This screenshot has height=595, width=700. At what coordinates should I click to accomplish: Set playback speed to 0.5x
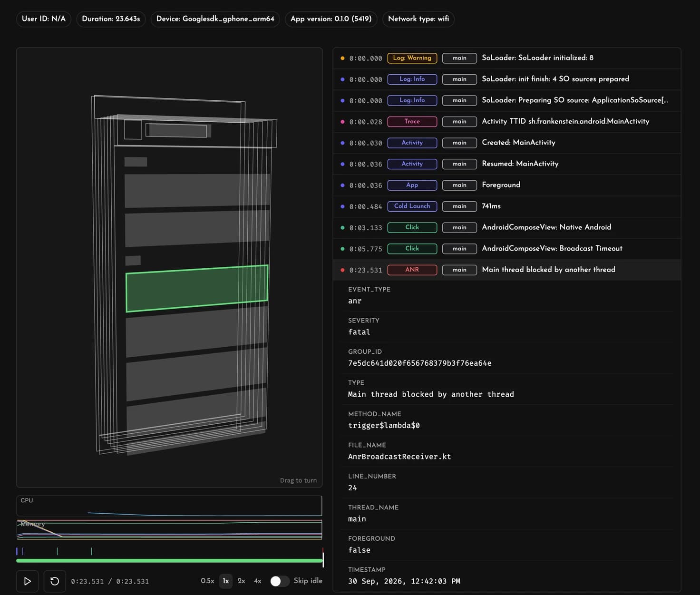207,581
